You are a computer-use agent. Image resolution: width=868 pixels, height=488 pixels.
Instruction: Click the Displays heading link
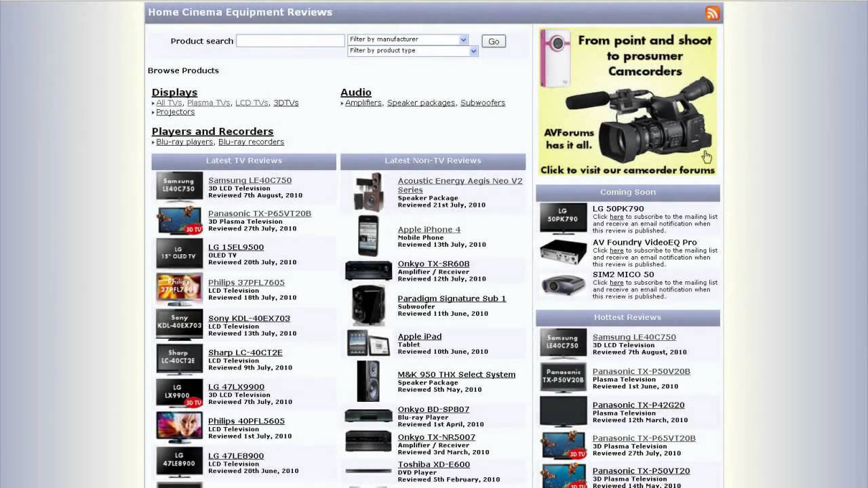[x=174, y=92]
